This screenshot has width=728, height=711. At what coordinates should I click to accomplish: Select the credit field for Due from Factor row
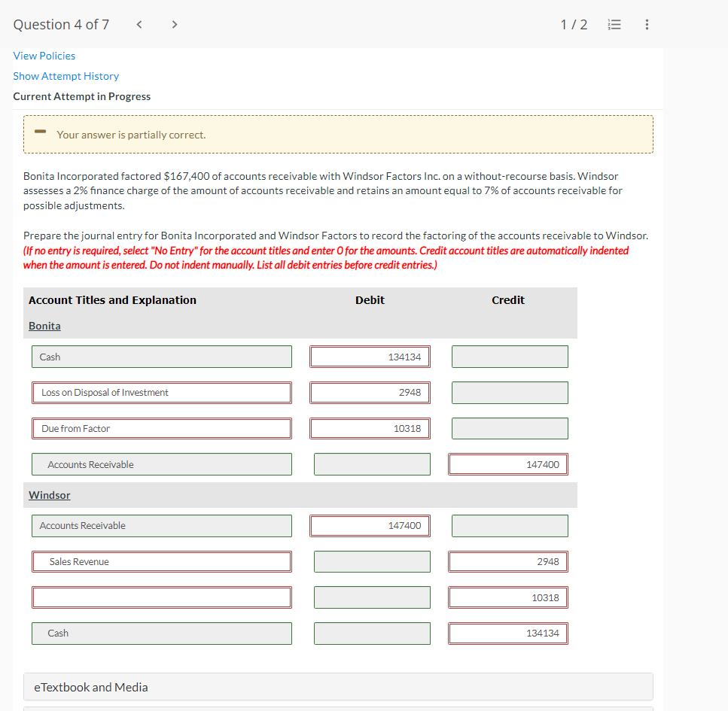(510, 428)
